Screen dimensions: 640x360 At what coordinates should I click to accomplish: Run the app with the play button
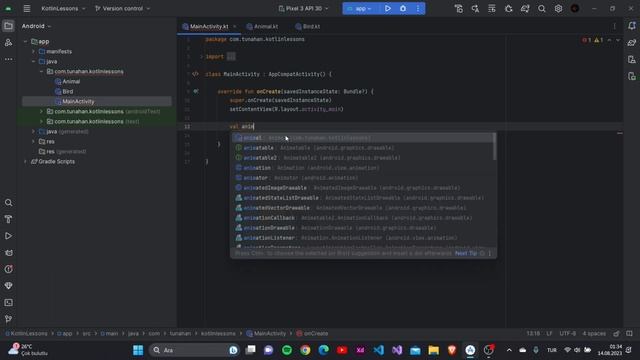point(388,9)
